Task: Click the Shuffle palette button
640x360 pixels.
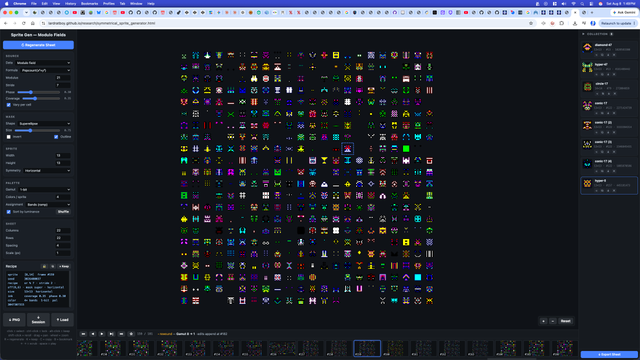Action: (x=63, y=212)
